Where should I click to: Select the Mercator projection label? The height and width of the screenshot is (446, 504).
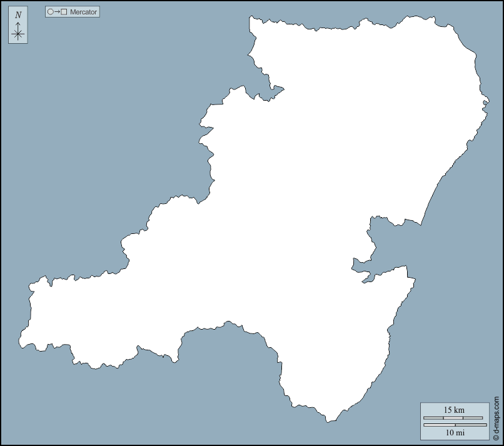click(83, 12)
